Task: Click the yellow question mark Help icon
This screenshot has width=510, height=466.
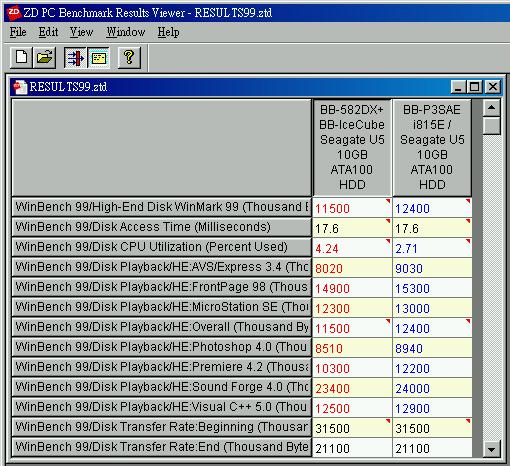Action: click(x=129, y=57)
